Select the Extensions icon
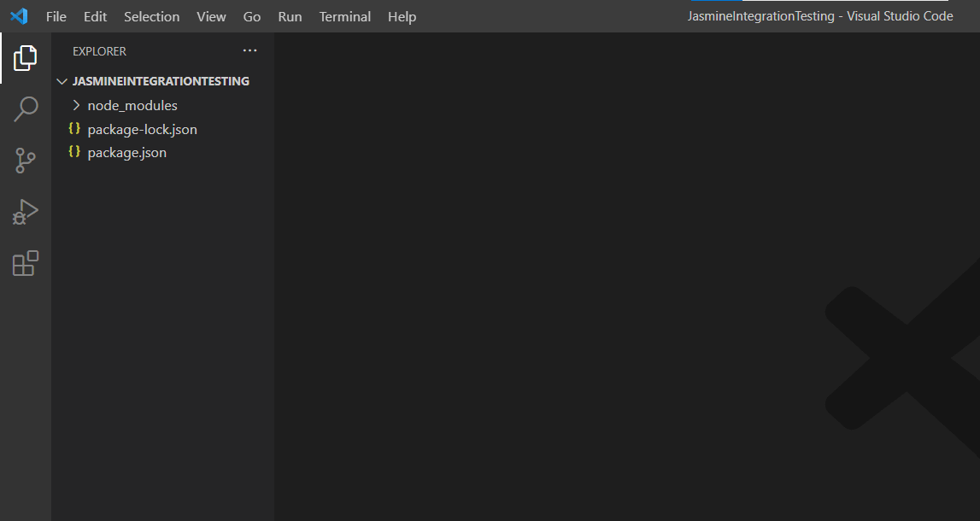The image size is (980, 521). [x=26, y=263]
